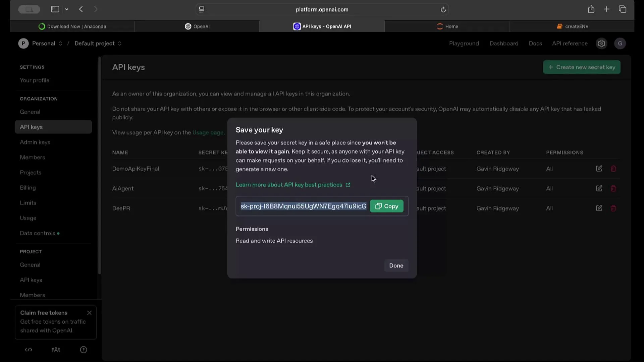Open API key best practices link
This screenshot has height=362, width=644.
293,185
